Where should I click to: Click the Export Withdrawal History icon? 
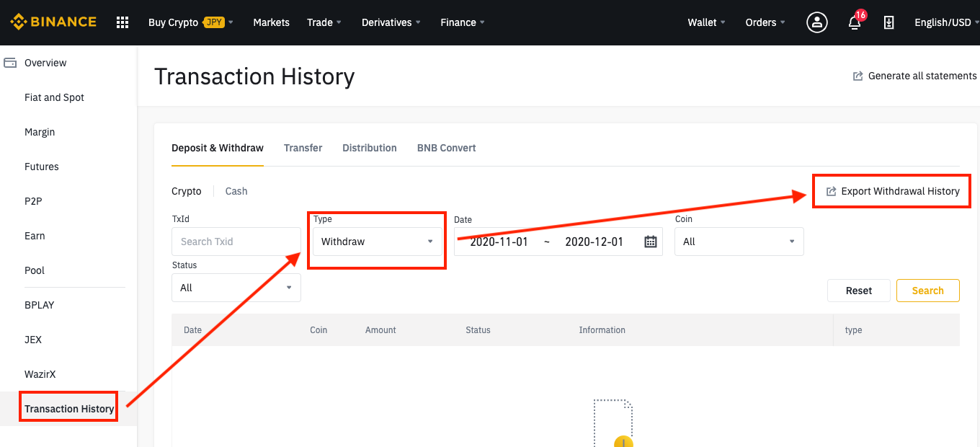point(831,191)
